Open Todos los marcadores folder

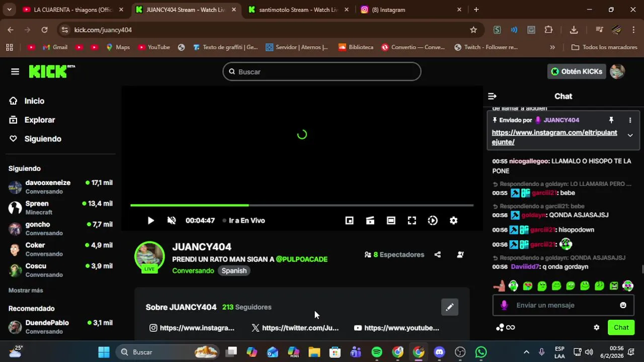[x=604, y=47]
